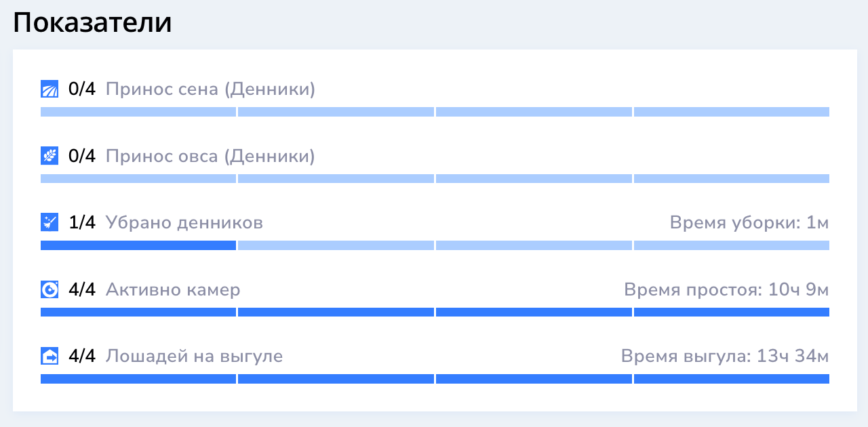Click the oats wheat icon
Viewport: 868px width, 427px height.
pos(50,156)
